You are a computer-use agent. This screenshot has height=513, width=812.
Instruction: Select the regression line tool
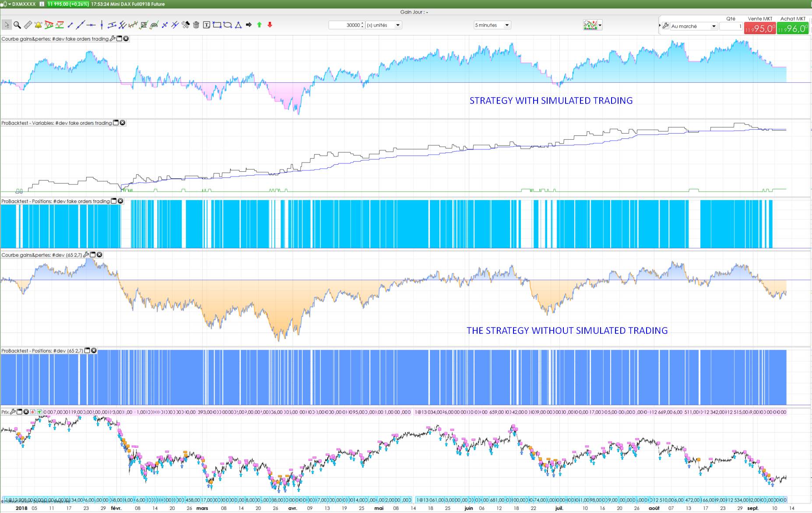133,25
